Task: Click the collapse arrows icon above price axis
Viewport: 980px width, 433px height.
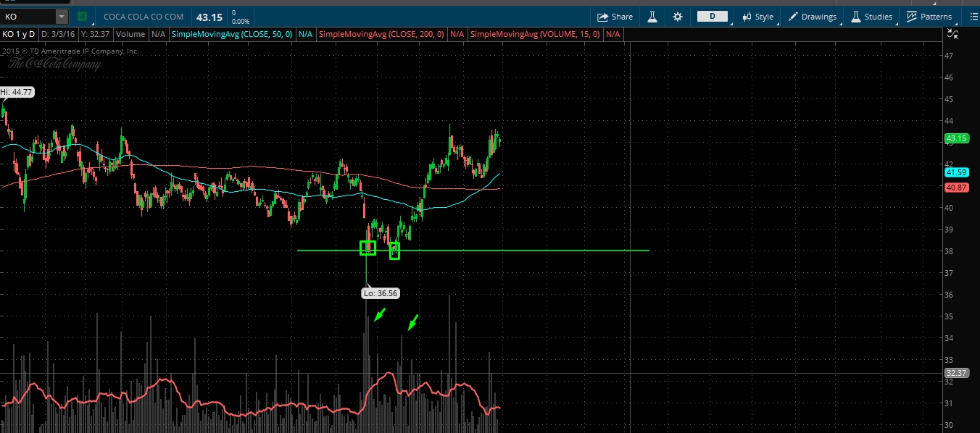Action: click(953, 33)
